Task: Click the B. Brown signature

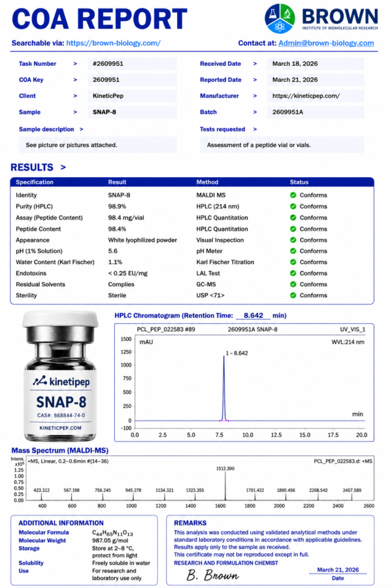Action: 212,575
